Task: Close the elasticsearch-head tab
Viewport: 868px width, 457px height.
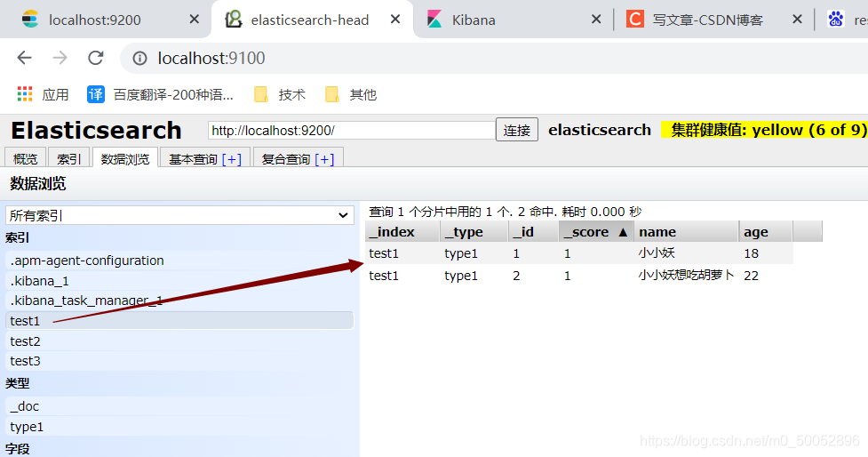Action: point(395,20)
